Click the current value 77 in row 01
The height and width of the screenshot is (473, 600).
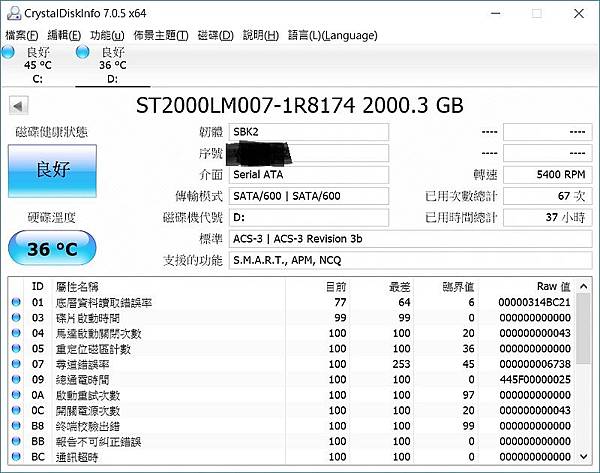click(340, 302)
